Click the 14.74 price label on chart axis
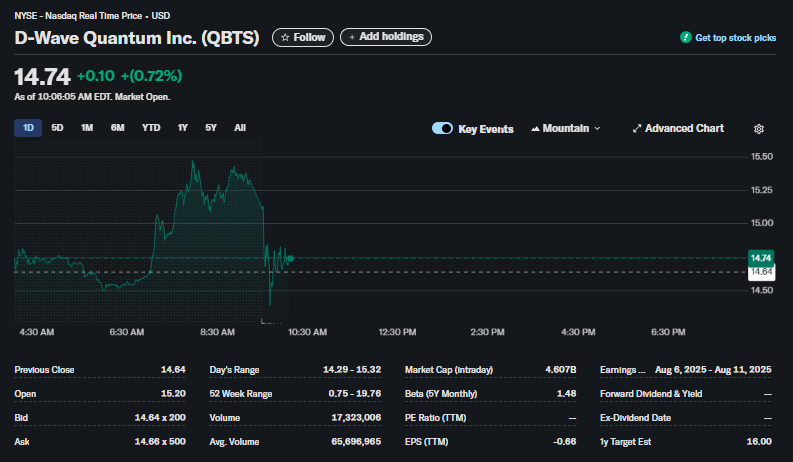Viewport: 793px width, 462px height. pos(761,258)
